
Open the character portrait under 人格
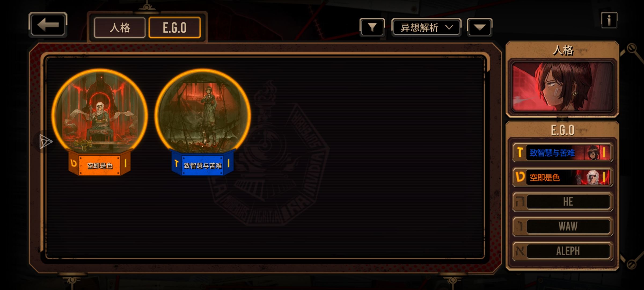click(x=563, y=86)
